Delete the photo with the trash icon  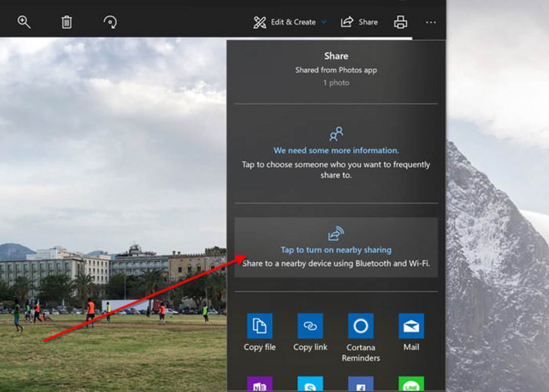(x=67, y=22)
